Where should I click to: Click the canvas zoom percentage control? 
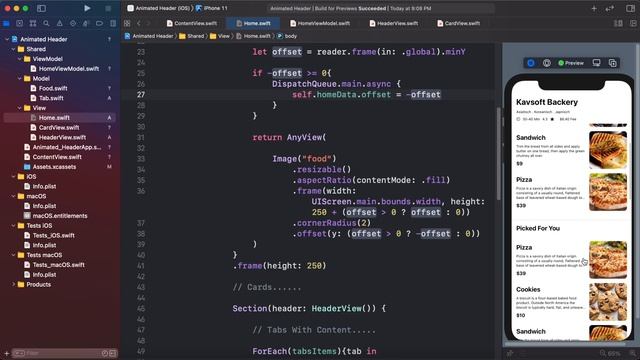point(614,353)
